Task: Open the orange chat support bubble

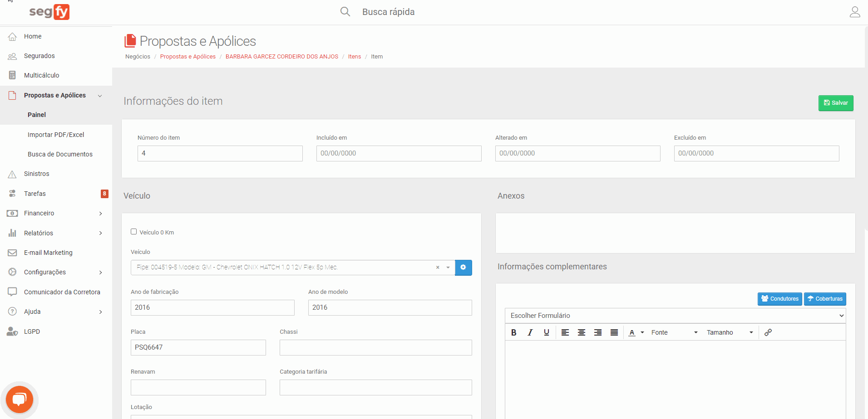Action: 20,400
